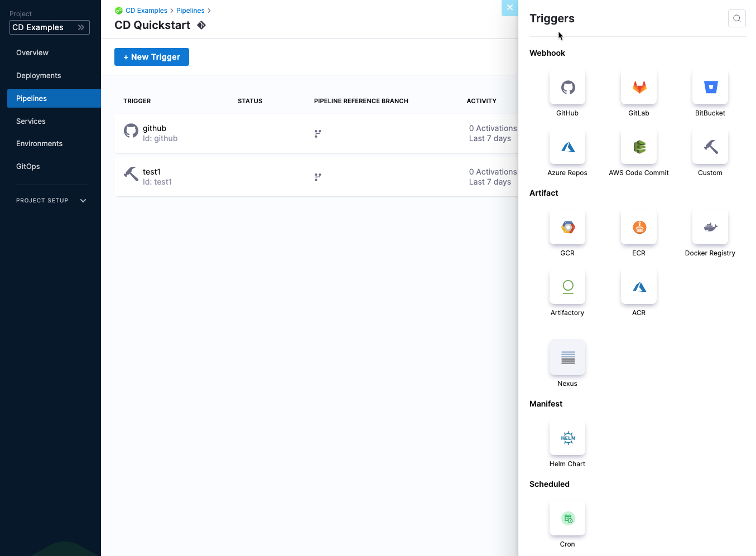The width and height of the screenshot is (756, 556).
Task: Select the Custom webhook trigger
Action: click(710, 147)
